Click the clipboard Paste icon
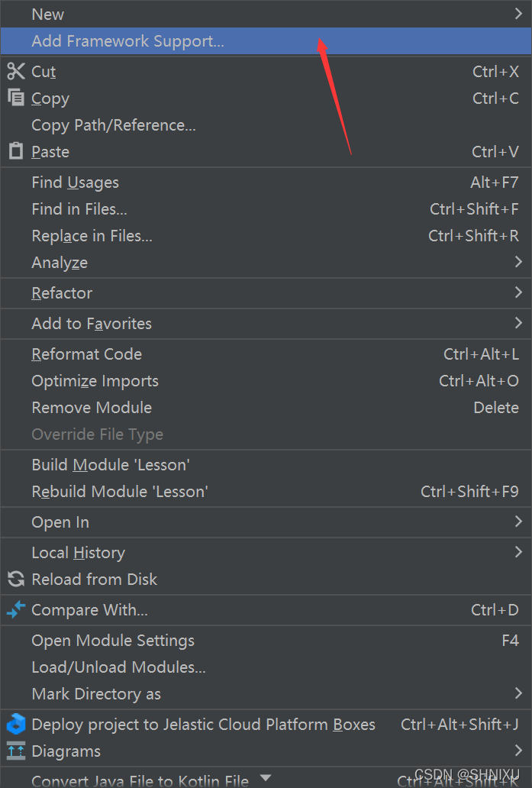Image resolution: width=532 pixels, height=788 pixels. (15, 150)
